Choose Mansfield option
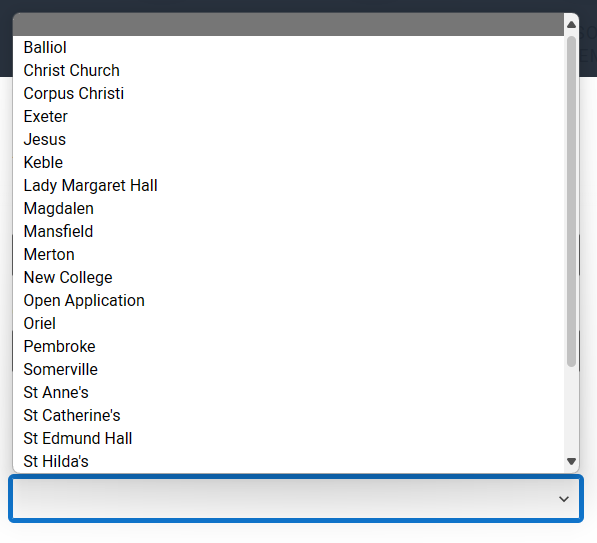597x543 pixels. click(x=288, y=232)
